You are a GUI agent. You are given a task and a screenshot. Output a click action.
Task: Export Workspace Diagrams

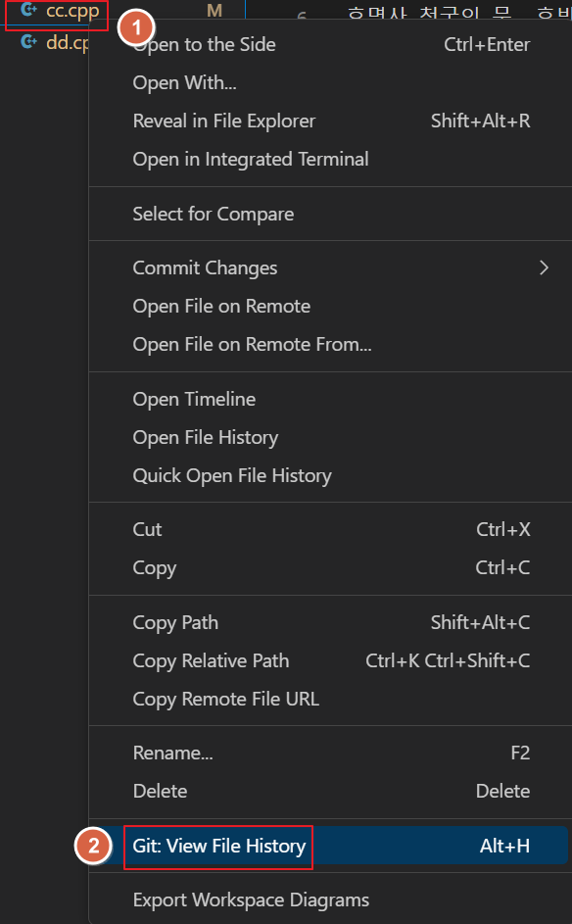coord(253,900)
